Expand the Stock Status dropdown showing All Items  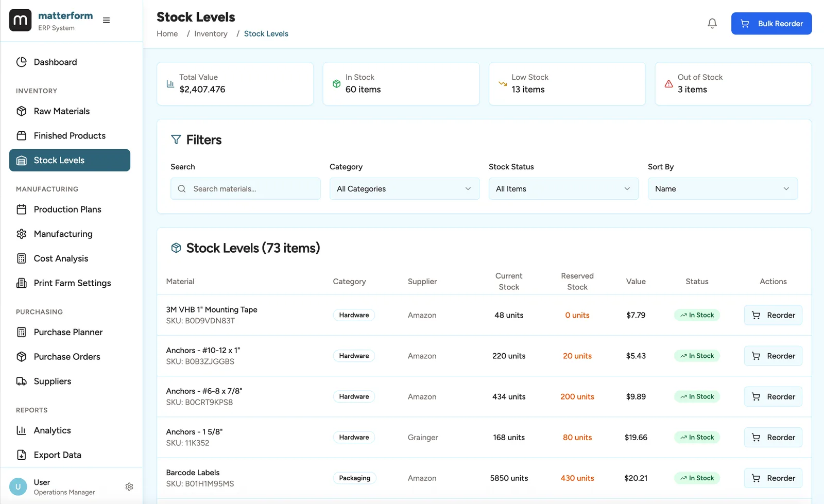click(x=563, y=189)
